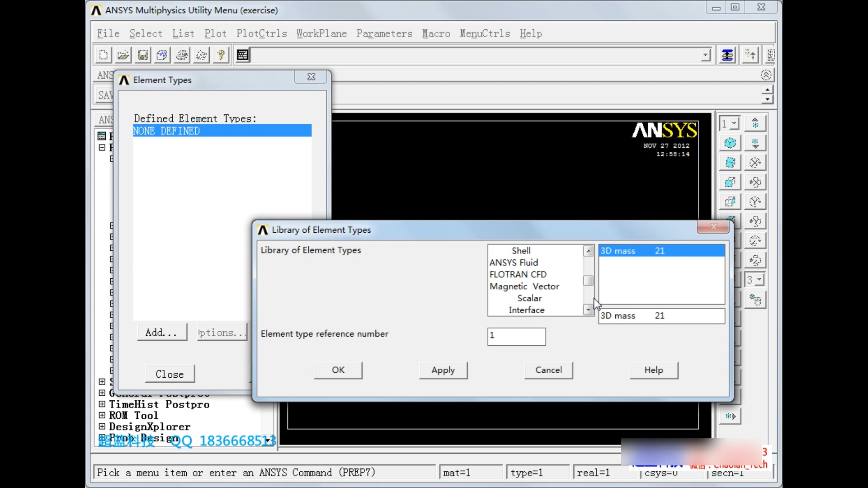
Task: Open the Plot menu in menu bar
Action: (x=215, y=33)
